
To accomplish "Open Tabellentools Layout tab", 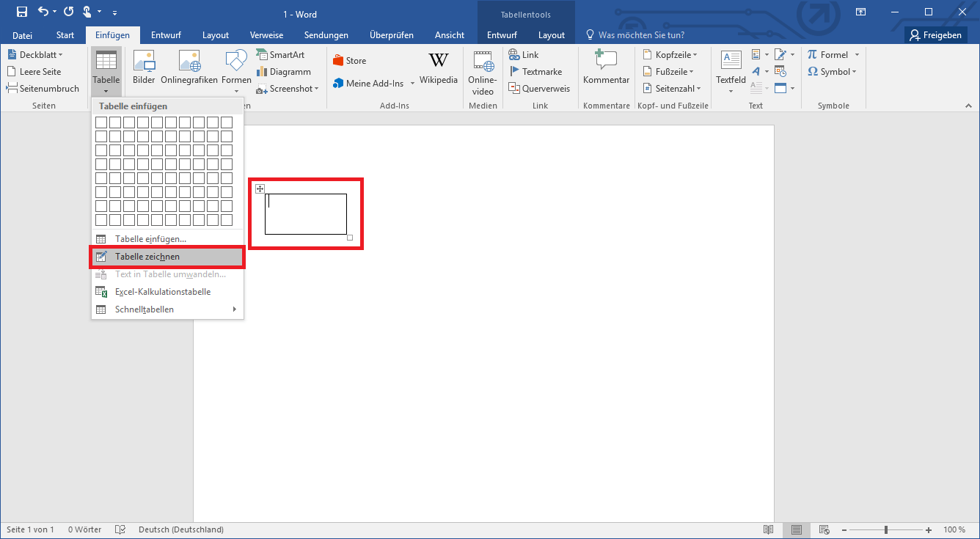I will (552, 35).
